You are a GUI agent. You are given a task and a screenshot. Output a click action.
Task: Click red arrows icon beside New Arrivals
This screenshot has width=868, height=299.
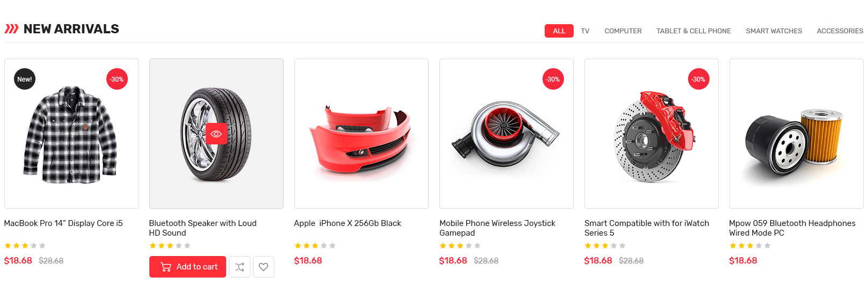(x=11, y=29)
